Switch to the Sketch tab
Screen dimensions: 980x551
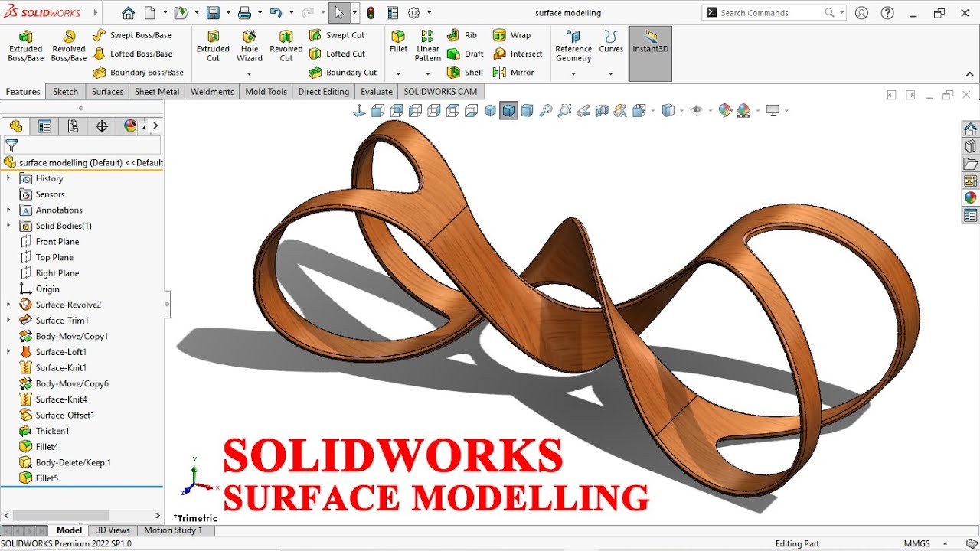(65, 92)
